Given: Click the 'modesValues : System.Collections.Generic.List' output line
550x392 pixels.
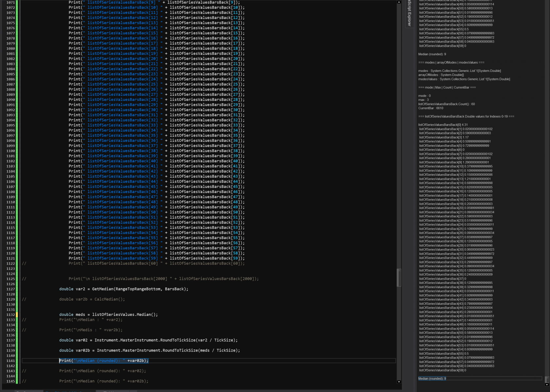Looking at the screenshot, I should (464, 79).
